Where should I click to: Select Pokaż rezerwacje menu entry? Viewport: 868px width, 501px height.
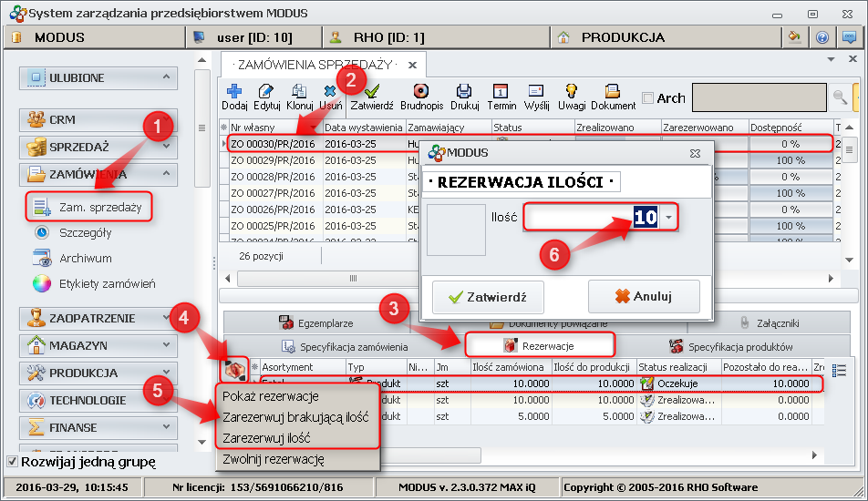tap(271, 396)
